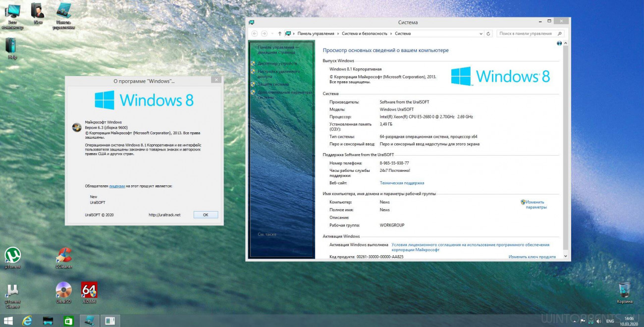The width and height of the screenshot is (644, 327).
Task: Select 'Панель управления' in the breadcrumb path
Action: point(316,34)
